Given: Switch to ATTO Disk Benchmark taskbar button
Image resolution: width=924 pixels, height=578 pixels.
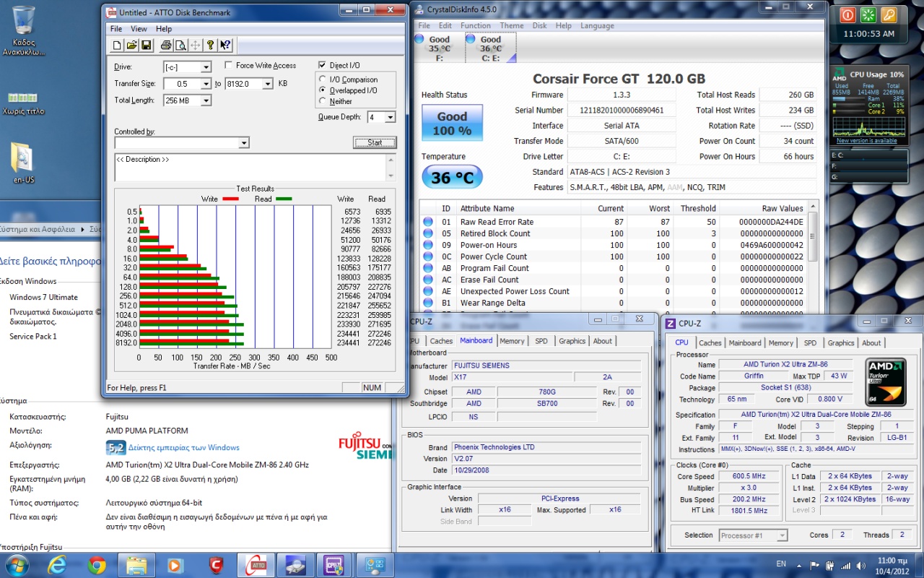Looking at the screenshot, I should click(256, 565).
